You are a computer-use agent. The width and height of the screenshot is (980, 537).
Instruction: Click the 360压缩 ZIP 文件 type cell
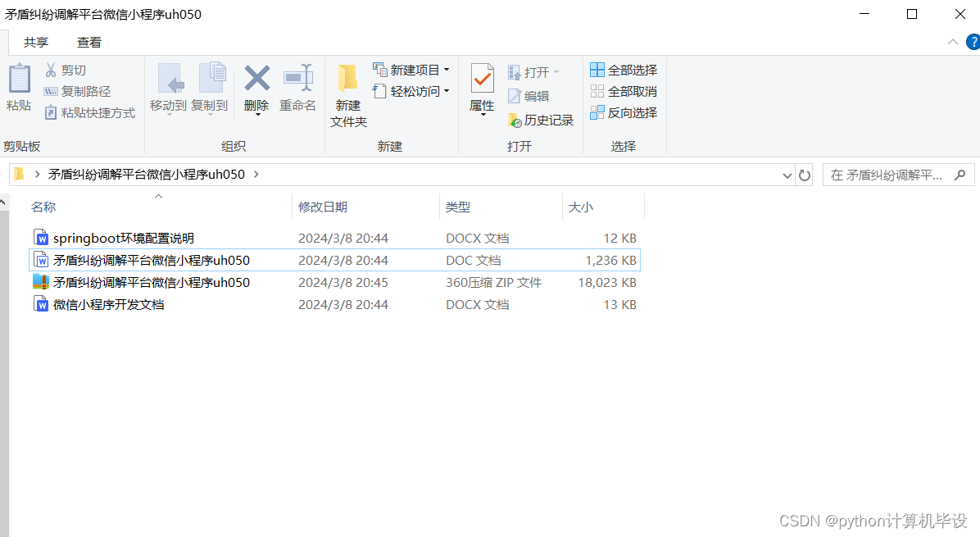pyautogui.click(x=494, y=283)
